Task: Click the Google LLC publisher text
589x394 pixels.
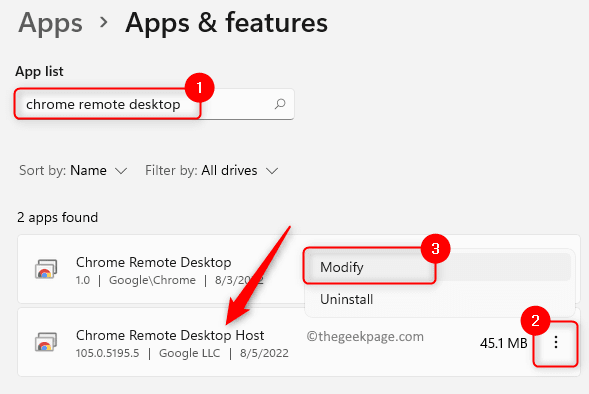Action: [x=190, y=353]
